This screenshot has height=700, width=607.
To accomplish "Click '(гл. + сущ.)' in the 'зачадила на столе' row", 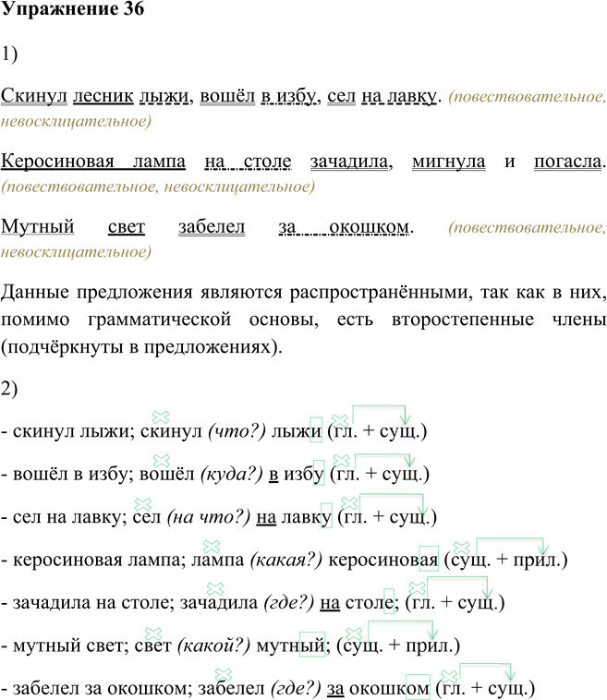I will tap(455, 602).
